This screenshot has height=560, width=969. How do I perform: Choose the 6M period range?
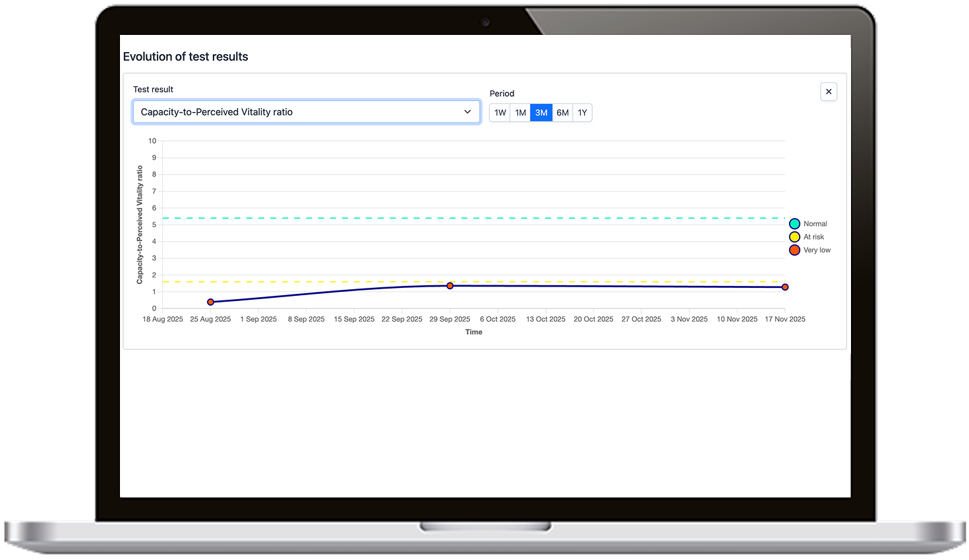(562, 113)
